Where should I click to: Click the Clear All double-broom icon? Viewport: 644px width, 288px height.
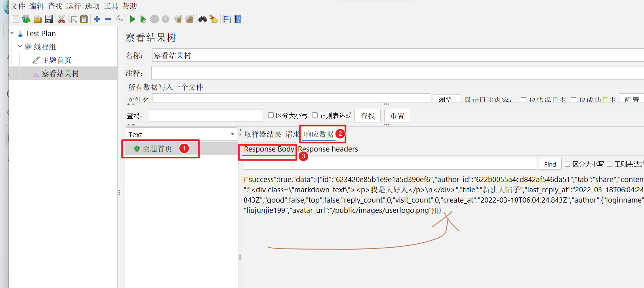pyautogui.click(x=189, y=19)
